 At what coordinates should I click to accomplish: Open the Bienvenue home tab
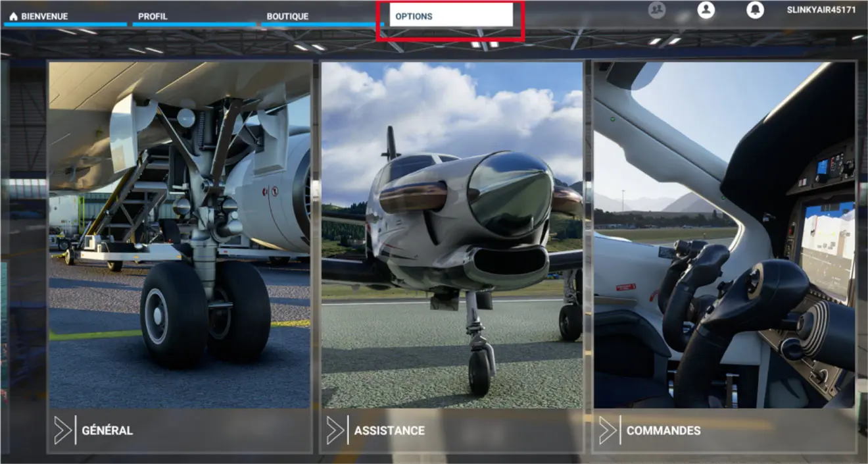[x=65, y=16]
